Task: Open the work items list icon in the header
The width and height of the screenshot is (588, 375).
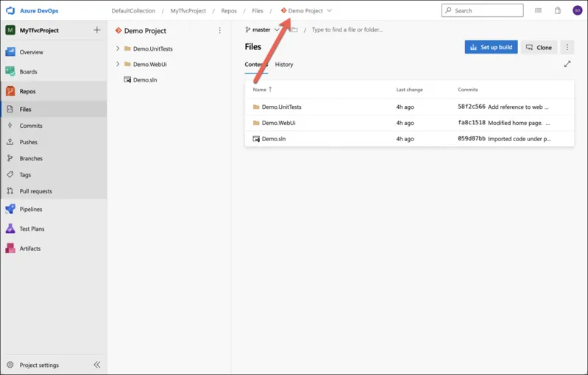Action: 538,10
